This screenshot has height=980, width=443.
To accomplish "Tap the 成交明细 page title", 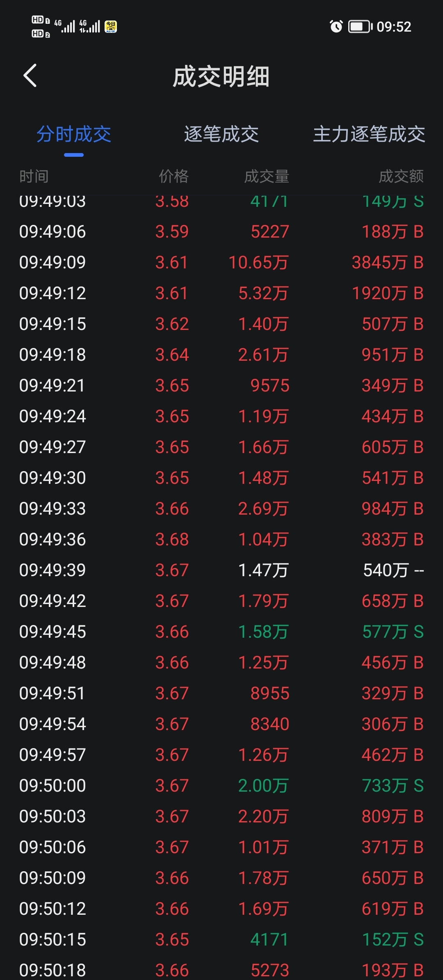I will click(221, 77).
